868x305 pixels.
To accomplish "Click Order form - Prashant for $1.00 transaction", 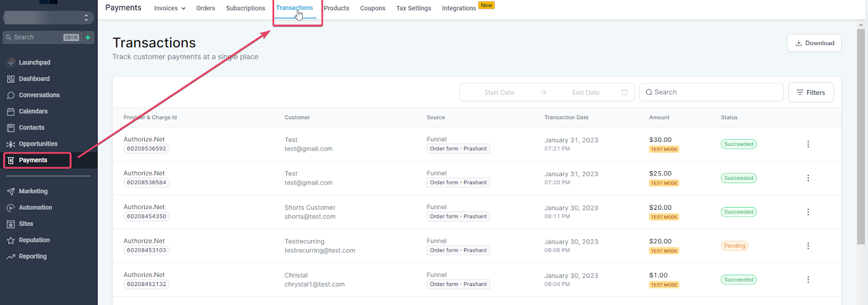I will (x=458, y=284).
